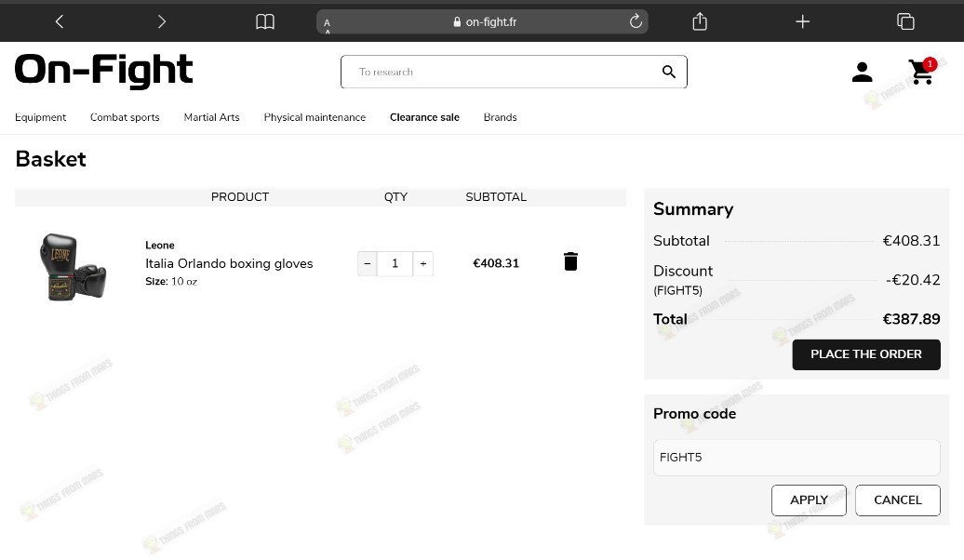Click the Leone boxing gloves thumbnail
Screen dimensions: 964x560
[73, 267]
